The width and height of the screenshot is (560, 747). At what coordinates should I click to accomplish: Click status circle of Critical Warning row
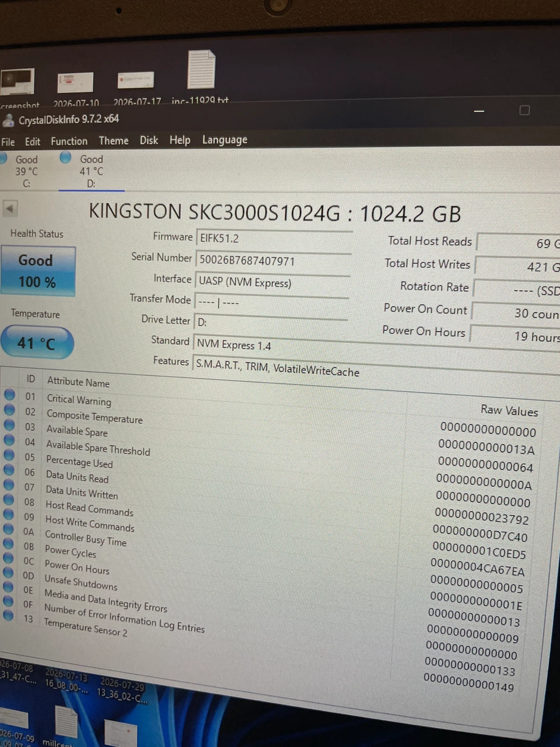pos(9,395)
